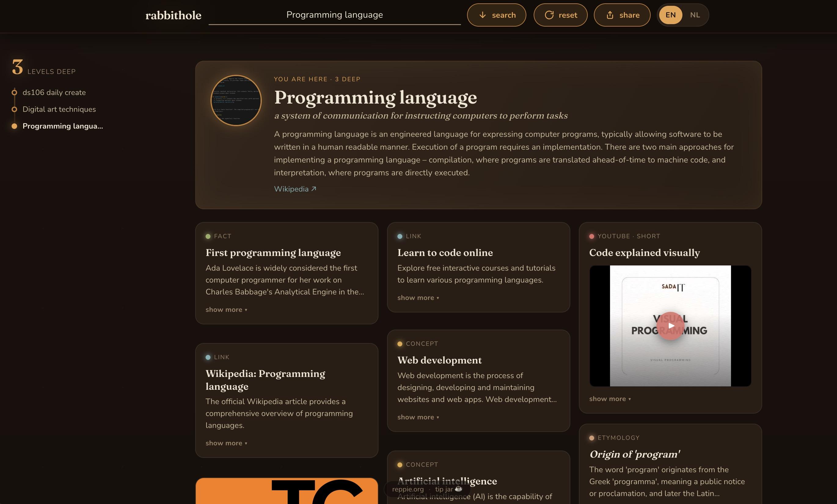This screenshot has height=504, width=837.
Task: Expand show more on Wikipedia: Programming language card
Action: tap(226, 443)
